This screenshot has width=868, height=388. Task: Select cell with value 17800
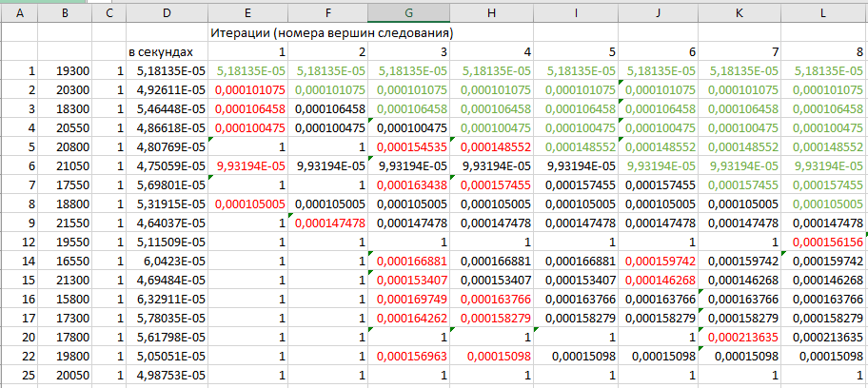click(x=66, y=336)
